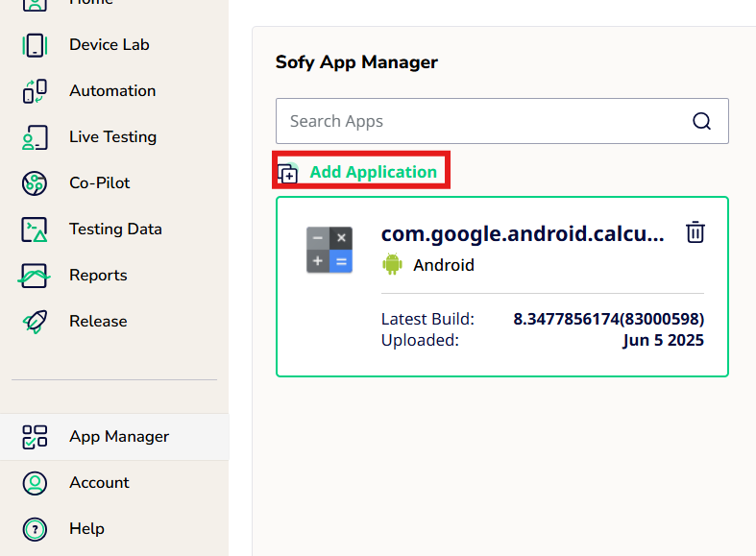The width and height of the screenshot is (756, 556).
Task: Click the App Manager grid icon
Action: tap(35, 437)
